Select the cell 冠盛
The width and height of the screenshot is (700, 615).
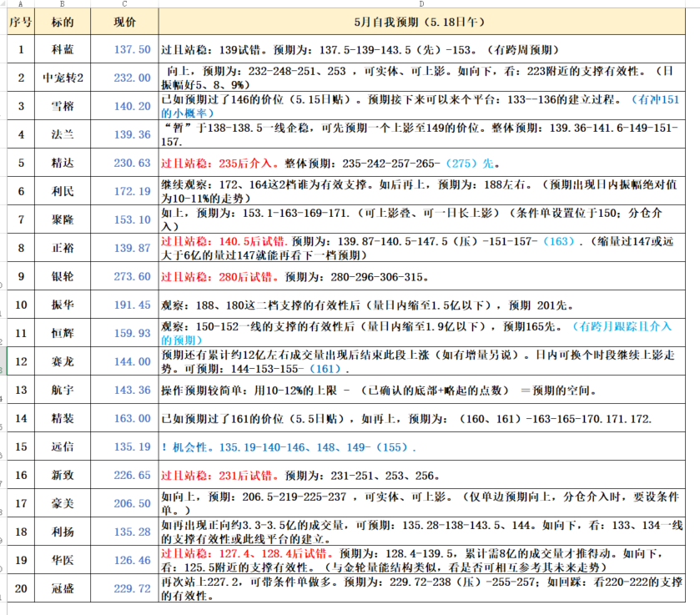click(63, 588)
